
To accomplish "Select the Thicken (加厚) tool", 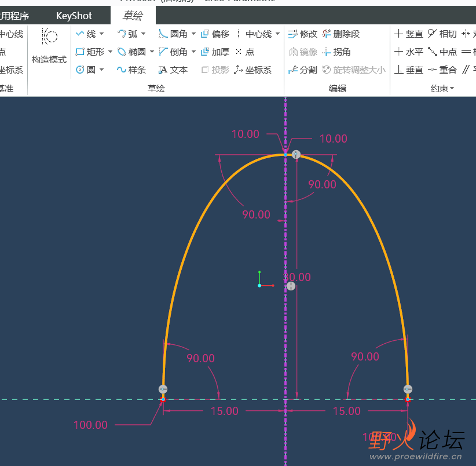I will coord(215,52).
